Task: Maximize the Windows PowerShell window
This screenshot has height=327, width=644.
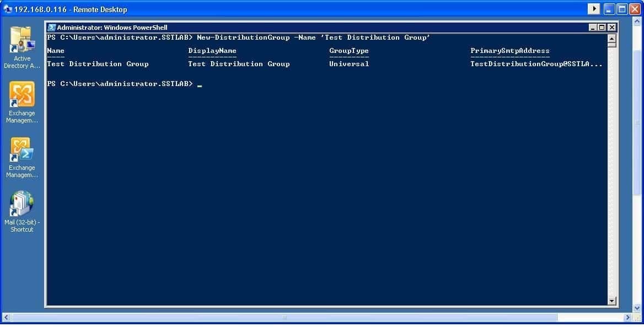Action: click(x=602, y=28)
